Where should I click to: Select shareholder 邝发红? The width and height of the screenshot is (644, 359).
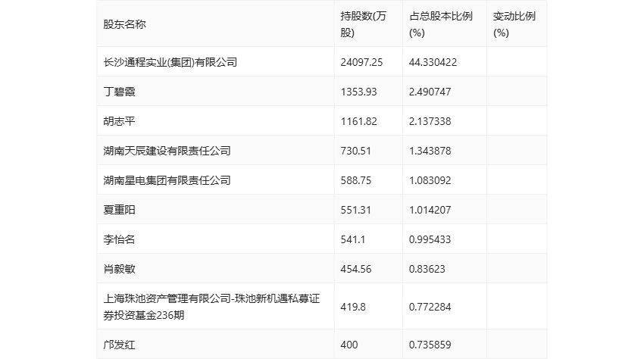pos(119,345)
